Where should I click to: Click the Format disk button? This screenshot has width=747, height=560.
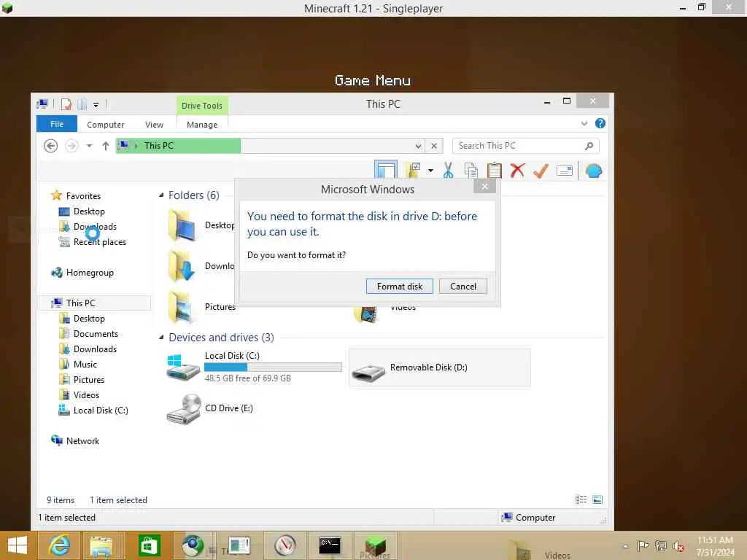pyautogui.click(x=399, y=286)
